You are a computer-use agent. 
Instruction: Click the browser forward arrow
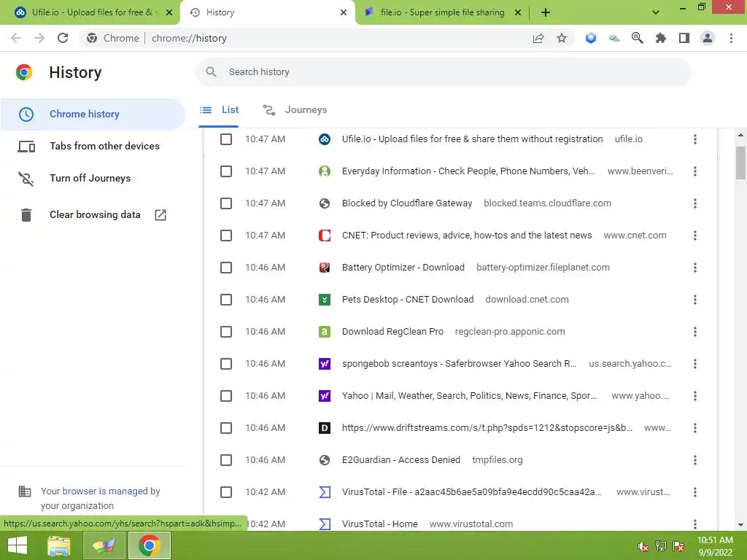tap(39, 38)
